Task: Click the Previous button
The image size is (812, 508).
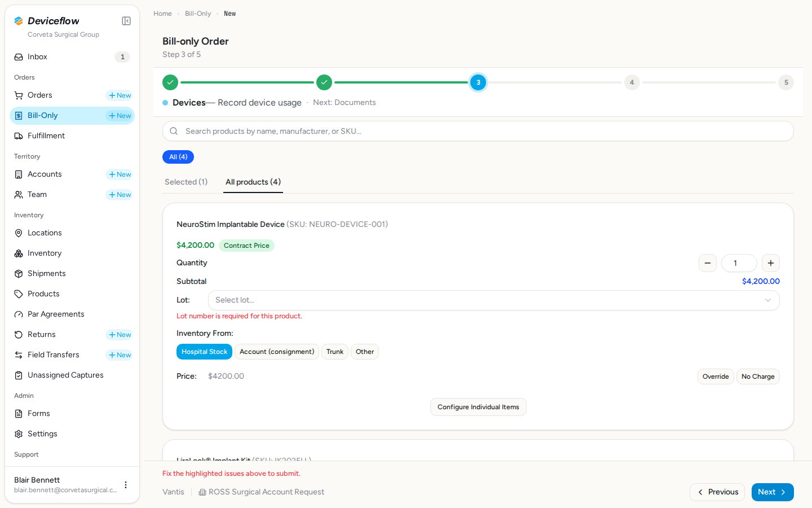Action: point(717,492)
